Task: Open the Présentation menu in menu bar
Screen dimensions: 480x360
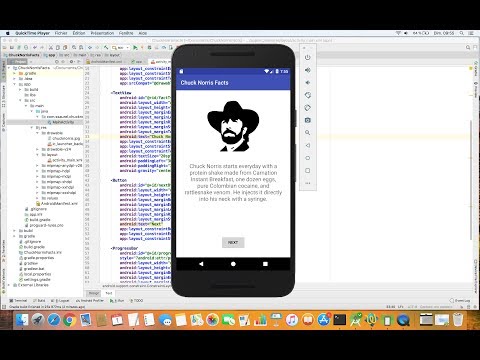Action: 102,33
